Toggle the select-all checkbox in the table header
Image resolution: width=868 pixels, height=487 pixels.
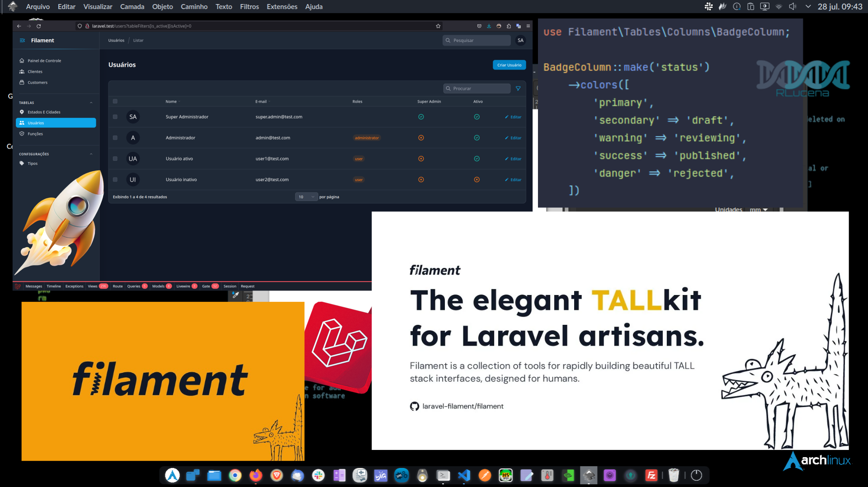(x=115, y=102)
